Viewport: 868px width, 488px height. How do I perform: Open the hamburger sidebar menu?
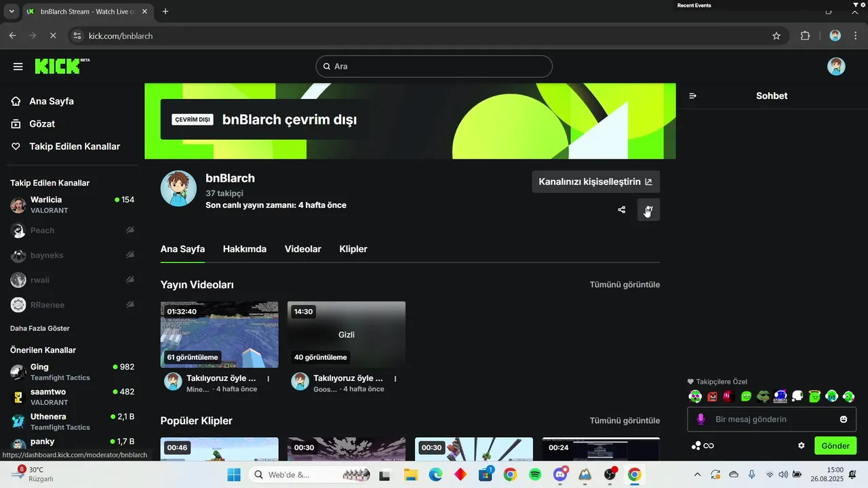(x=18, y=66)
